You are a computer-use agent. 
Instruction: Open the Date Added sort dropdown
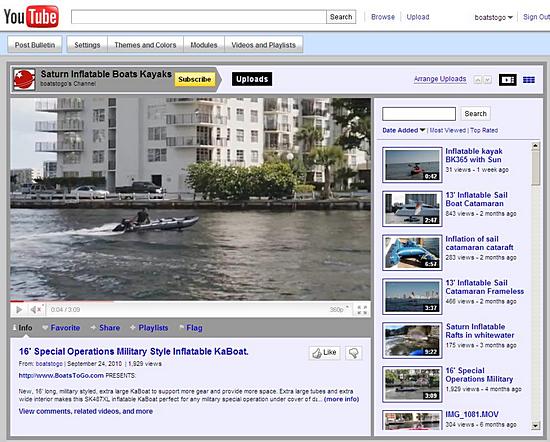[x=403, y=130]
